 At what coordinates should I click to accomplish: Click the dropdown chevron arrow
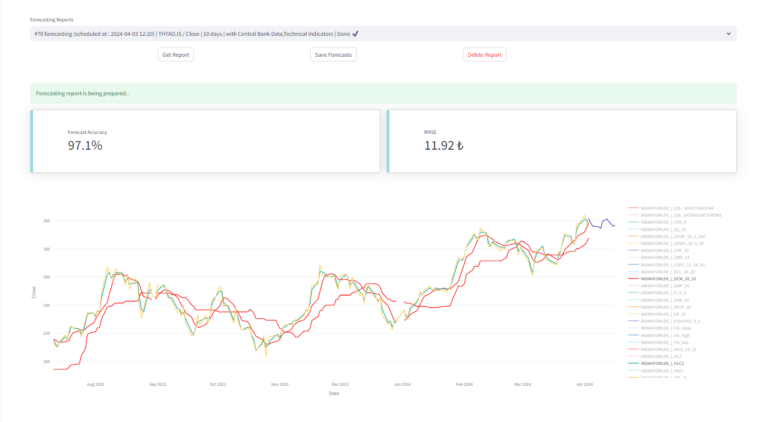coord(728,33)
